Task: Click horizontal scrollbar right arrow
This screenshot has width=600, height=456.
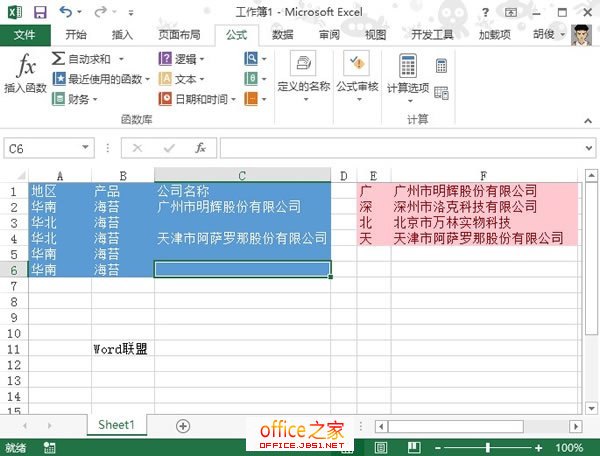Action: pos(576,426)
